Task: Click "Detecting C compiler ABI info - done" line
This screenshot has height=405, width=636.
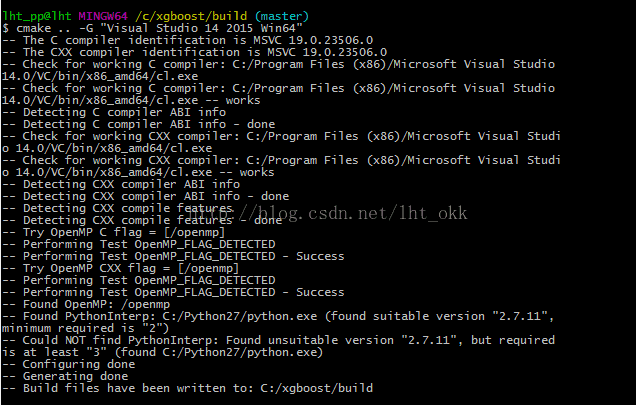Action: (138, 124)
